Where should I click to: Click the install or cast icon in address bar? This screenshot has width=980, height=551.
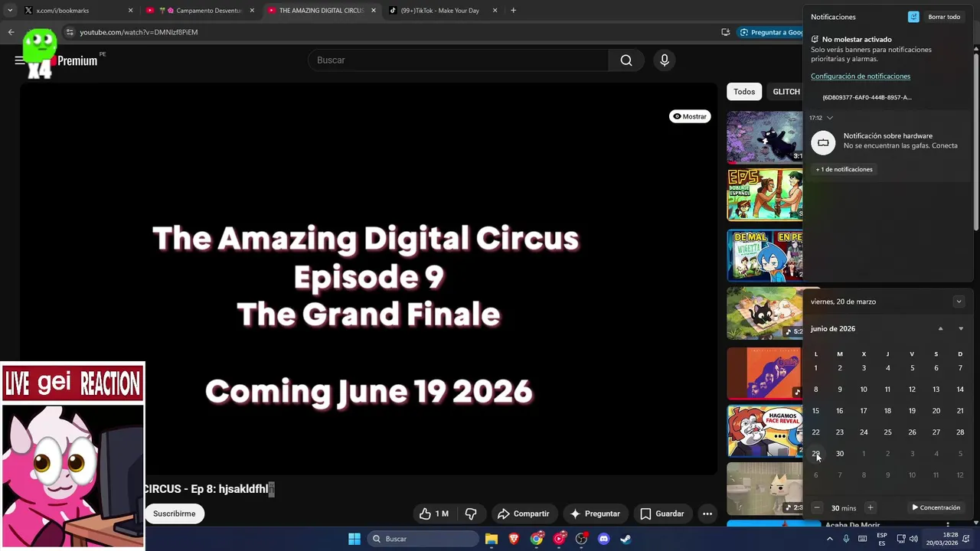click(x=725, y=32)
